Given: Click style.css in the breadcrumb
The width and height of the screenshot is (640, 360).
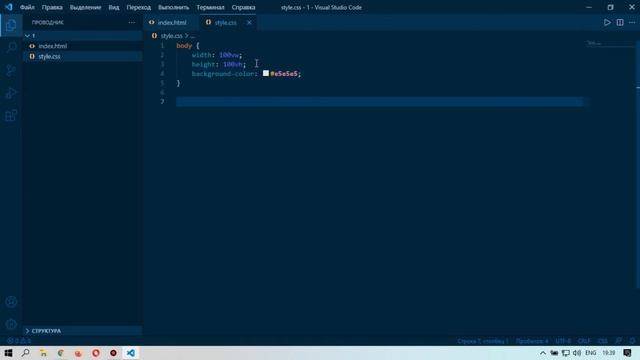Looking at the screenshot, I should coord(171,36).
